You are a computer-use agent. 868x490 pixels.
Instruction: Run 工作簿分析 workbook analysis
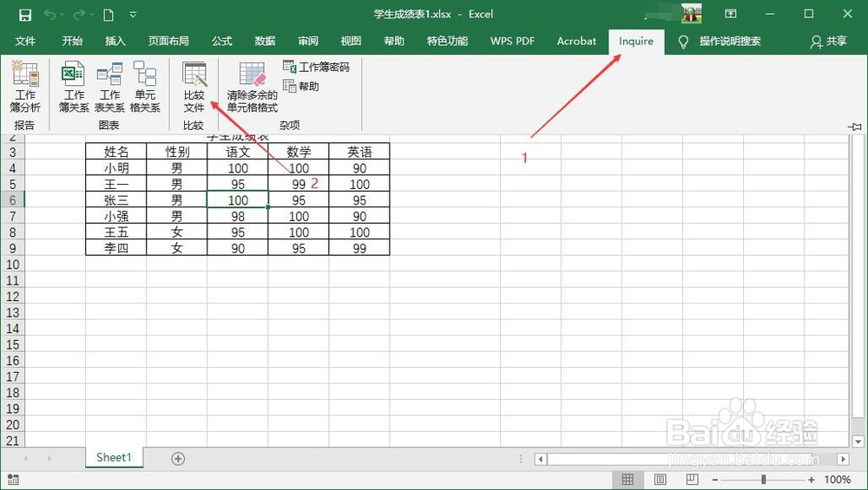point(25,87)
